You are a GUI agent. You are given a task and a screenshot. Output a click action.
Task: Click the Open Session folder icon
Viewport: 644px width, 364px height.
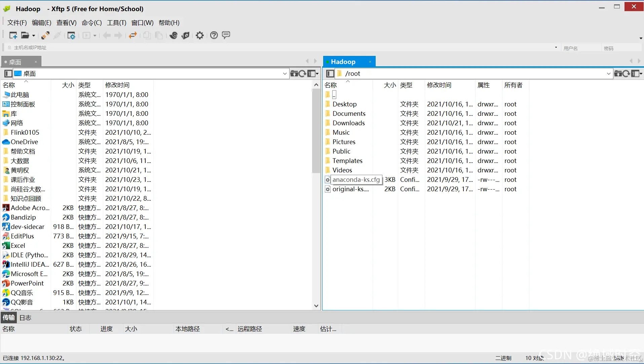pos(25,35)
